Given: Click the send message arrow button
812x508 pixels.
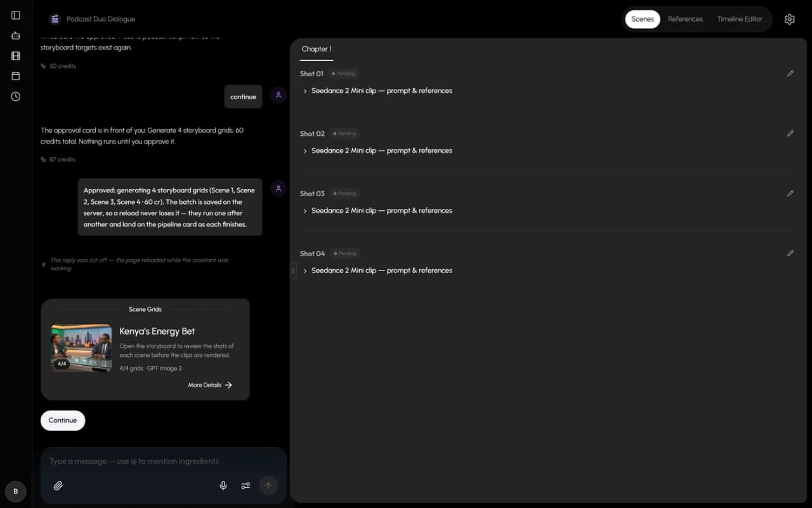Looking at the screenshot, I should click(x=268, y=486).
